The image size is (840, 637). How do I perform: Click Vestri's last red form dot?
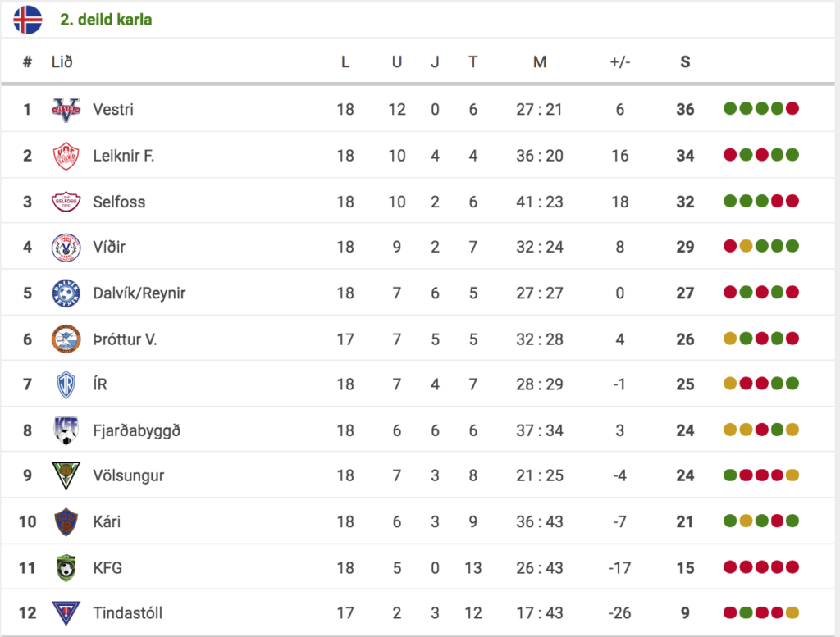tap(792, 109)
